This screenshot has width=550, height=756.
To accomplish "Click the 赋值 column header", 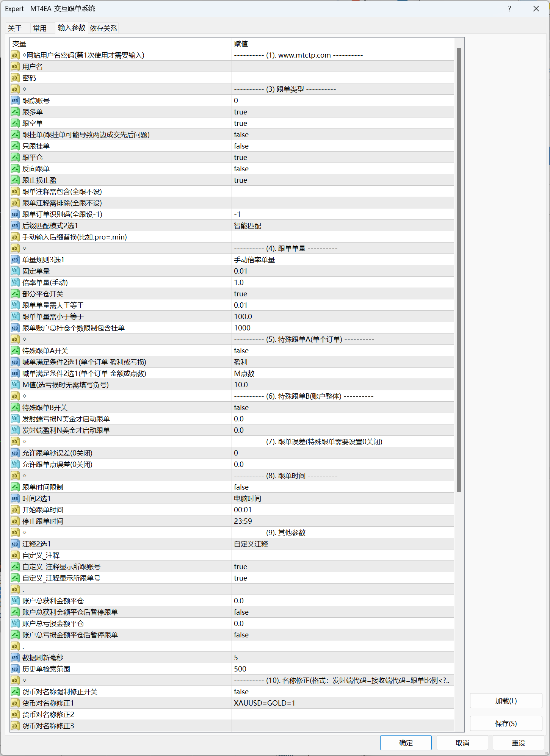I will point(343,44).
